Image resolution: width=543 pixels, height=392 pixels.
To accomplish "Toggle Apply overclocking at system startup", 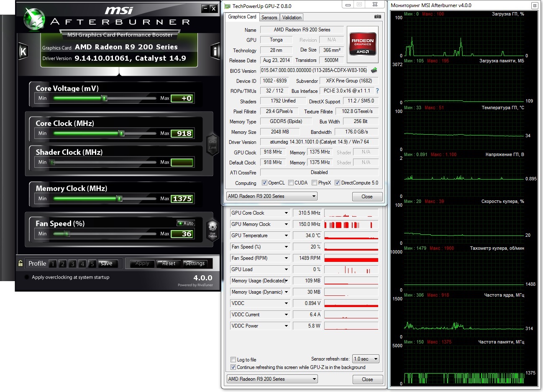I will 27,277.
